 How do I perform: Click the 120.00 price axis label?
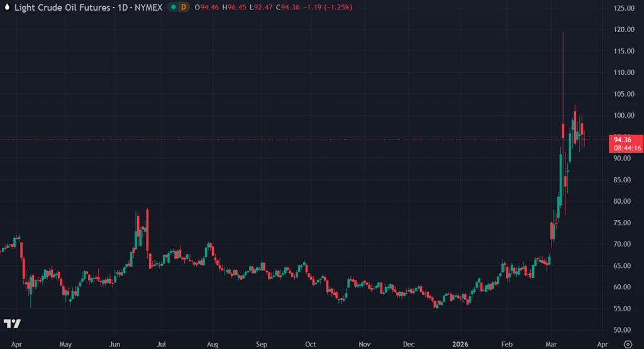click(x=623, y=30)
